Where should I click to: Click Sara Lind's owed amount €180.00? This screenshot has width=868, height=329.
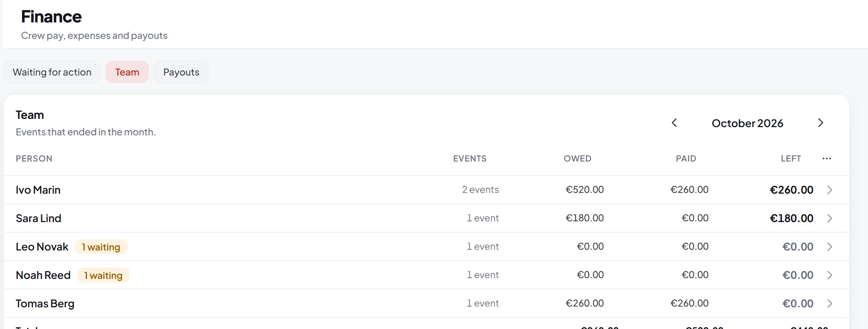coord(585,218)
